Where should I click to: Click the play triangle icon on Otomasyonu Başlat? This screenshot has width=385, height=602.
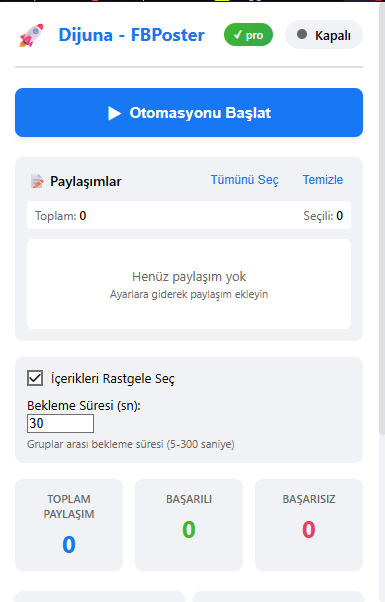point(114,113)
